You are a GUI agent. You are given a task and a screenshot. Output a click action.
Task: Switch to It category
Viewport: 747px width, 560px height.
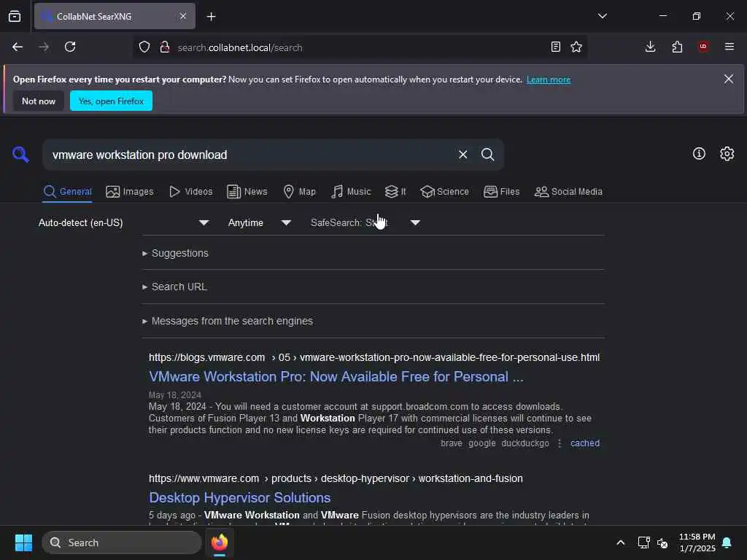[x=395, y=192]
